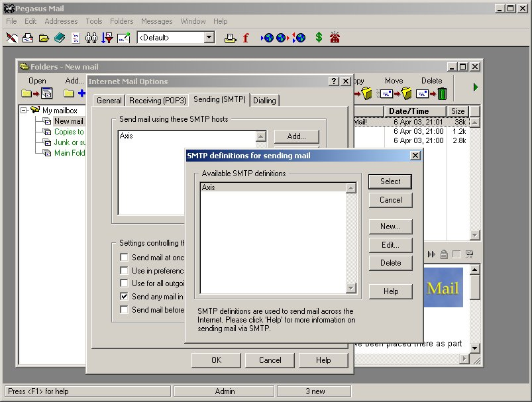The height and width of the screenshot is (402, 532).
Task: Click the Select button in SMTP definitions
Action: point(390,181)
